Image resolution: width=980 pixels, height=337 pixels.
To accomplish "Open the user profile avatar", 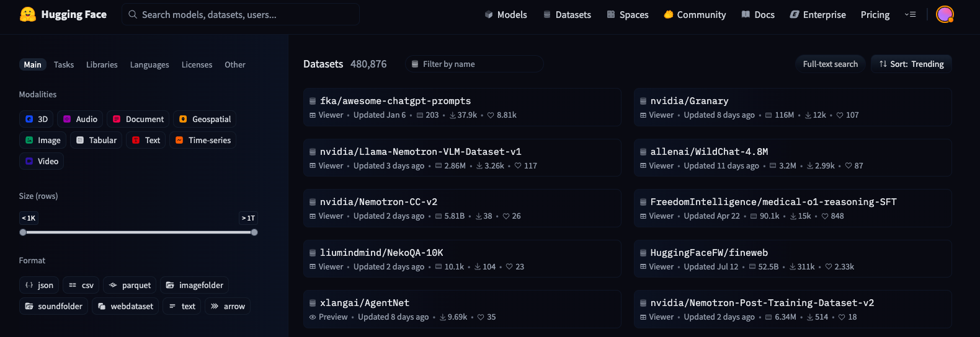I will tap(945, 14).
